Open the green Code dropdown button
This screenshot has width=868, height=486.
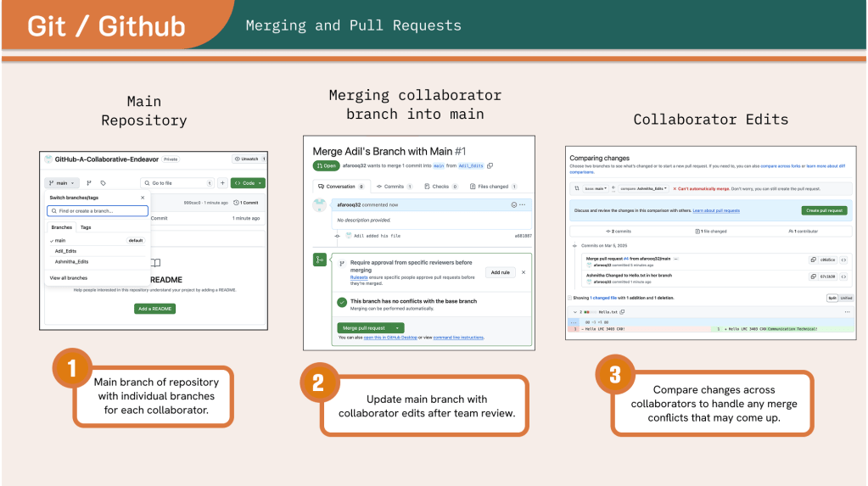click(x=248, y=182)
